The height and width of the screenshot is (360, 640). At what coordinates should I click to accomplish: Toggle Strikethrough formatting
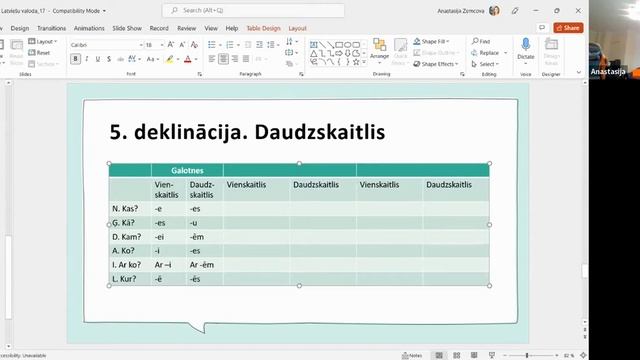[120, 59]
